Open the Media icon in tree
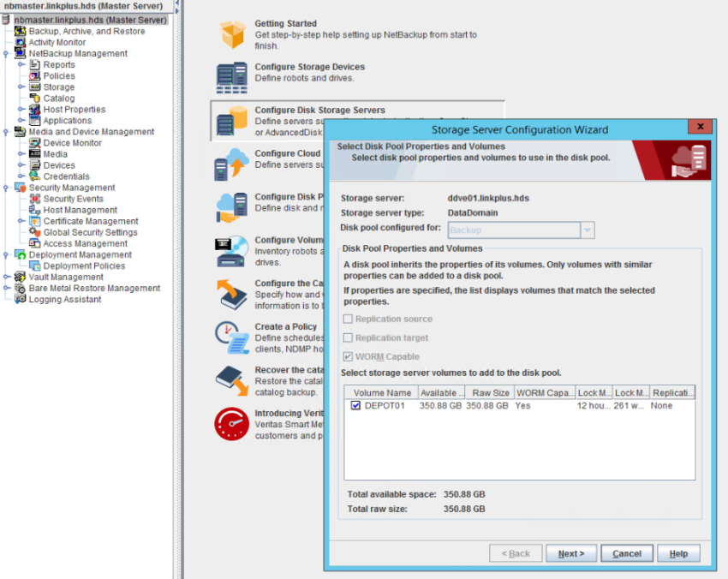The height and width of the screenshot is (579, 728). pyautogui.click(x=35, y=153)
